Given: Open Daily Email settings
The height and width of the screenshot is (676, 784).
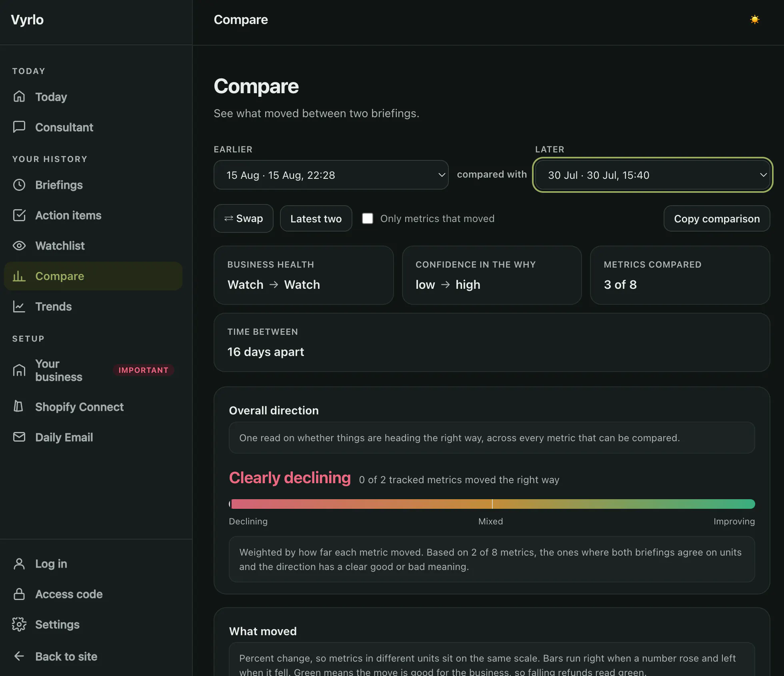Looking at the screenshot, I should click(93, 437).
